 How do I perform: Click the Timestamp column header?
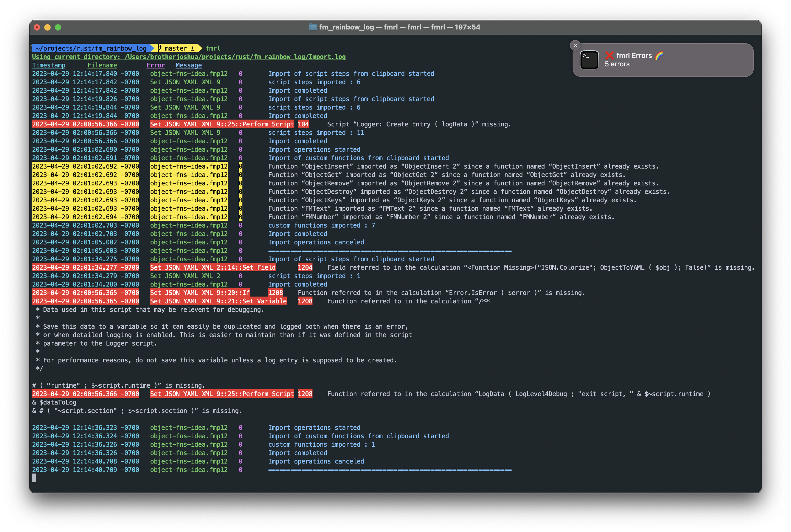pos(48,65)
